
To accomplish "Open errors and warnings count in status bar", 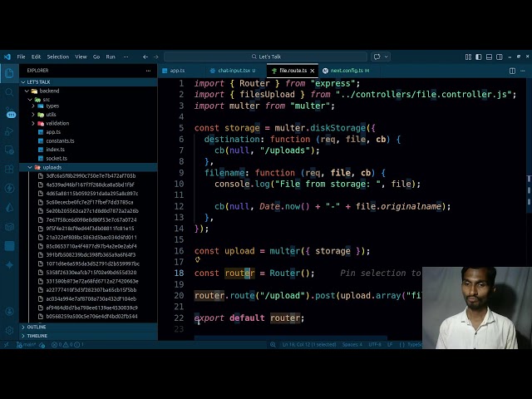I will point(67,345).
